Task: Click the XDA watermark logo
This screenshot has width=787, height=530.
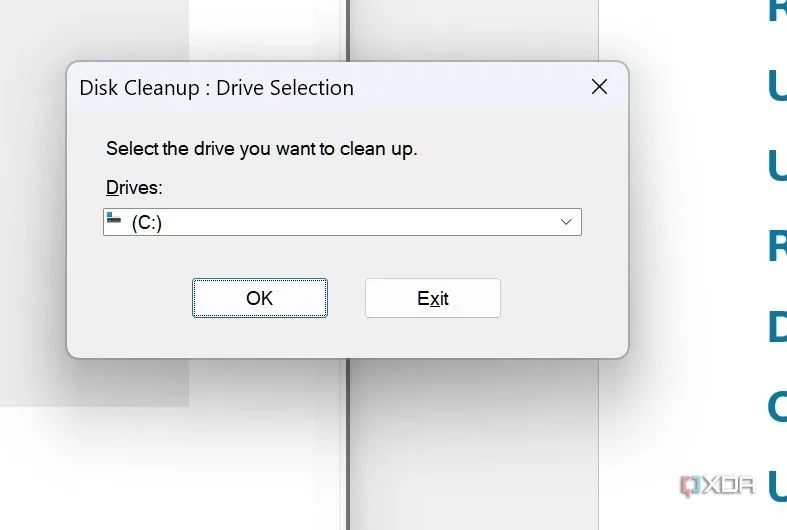Action: [x=717, y=486]
